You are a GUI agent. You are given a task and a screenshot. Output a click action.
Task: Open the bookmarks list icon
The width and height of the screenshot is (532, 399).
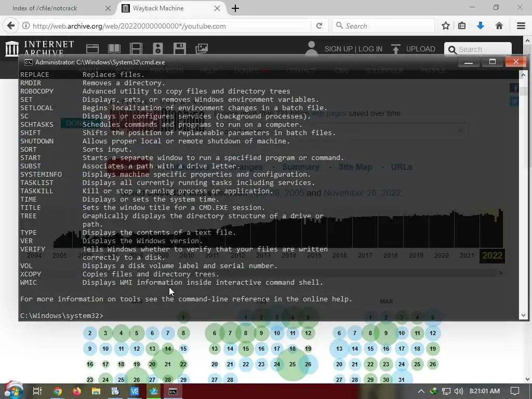[462, 26]
